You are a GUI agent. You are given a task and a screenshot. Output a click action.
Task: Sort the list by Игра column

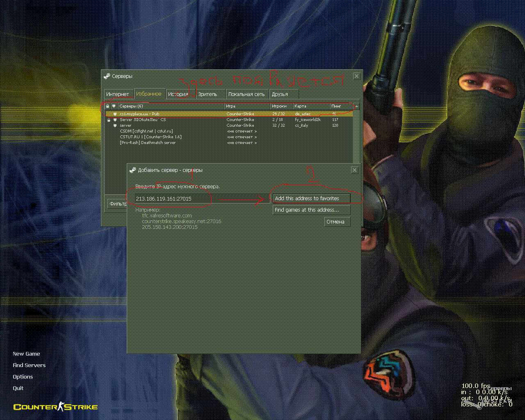tap(247, 106)
